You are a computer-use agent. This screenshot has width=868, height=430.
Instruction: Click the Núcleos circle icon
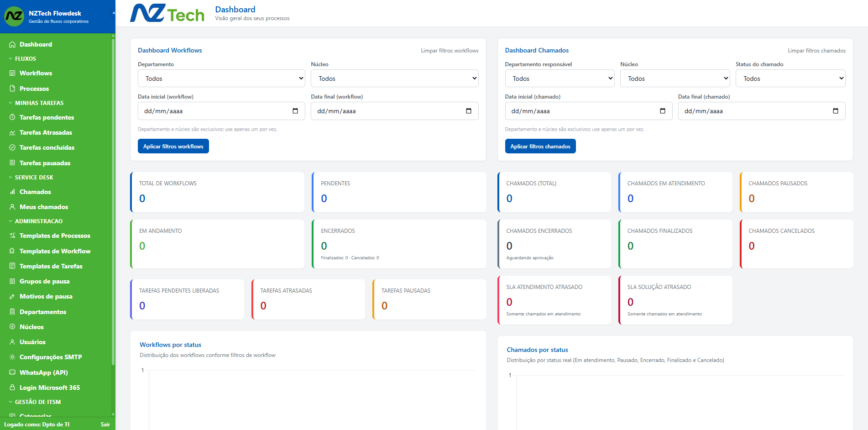pos(12,327)
